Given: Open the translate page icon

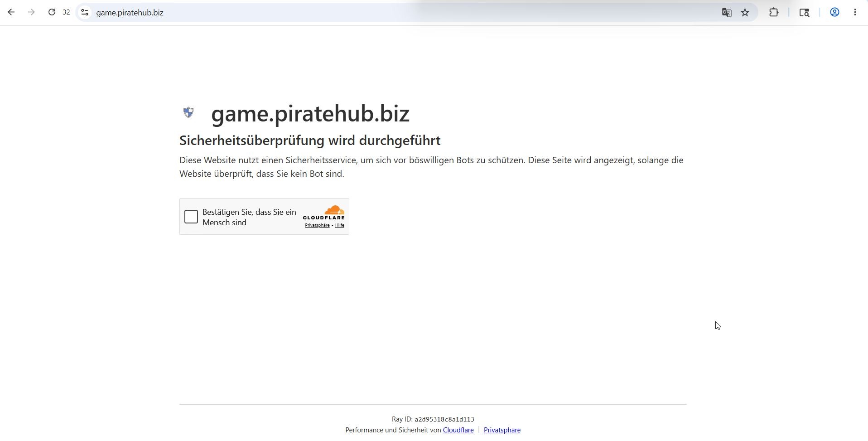Looking at the screenshot, I should (727, 13).
